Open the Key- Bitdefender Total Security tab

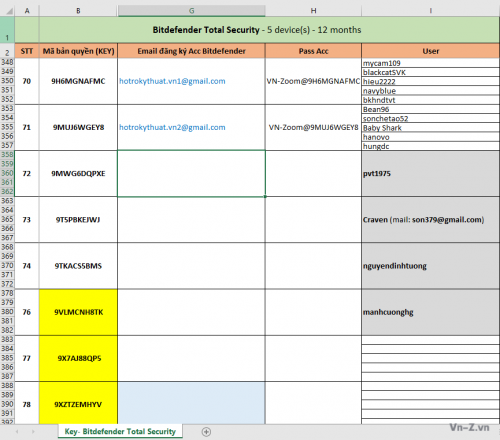pos(120,431)
